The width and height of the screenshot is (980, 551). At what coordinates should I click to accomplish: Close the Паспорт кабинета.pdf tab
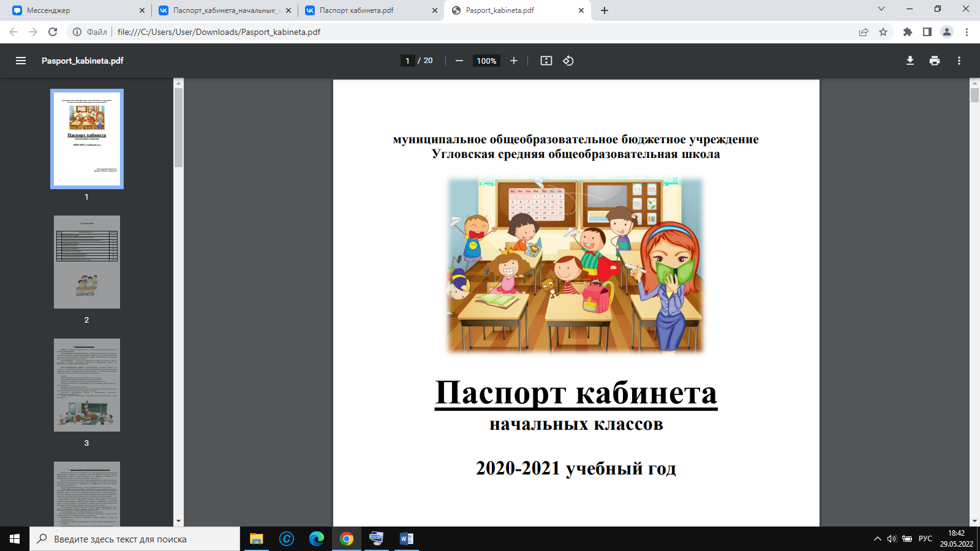coord(435,10)
